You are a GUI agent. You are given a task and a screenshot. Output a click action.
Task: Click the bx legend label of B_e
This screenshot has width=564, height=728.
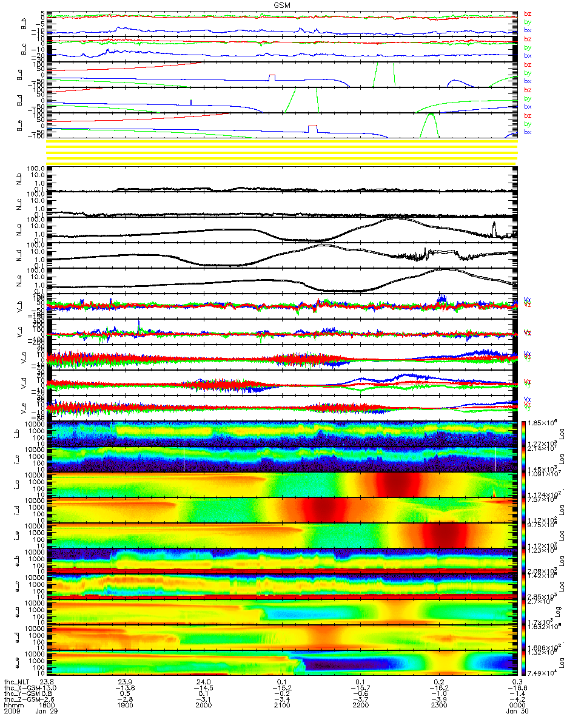point(528,132)
